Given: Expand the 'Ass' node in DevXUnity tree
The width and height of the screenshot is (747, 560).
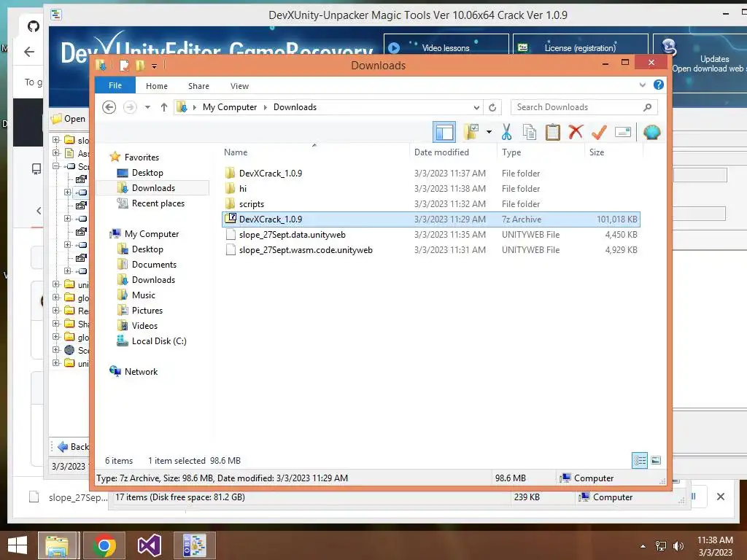Looking at the screenshot, I should click(55, 153).
